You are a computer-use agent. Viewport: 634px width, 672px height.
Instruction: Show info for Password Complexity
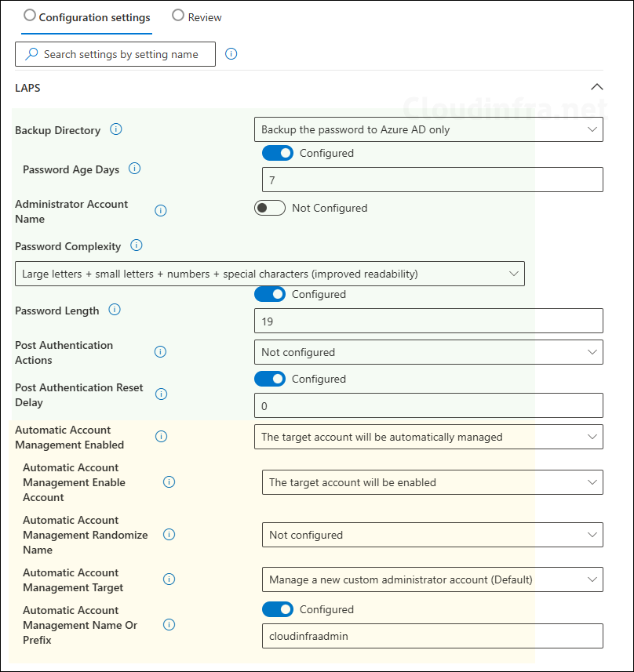[137, 245]
